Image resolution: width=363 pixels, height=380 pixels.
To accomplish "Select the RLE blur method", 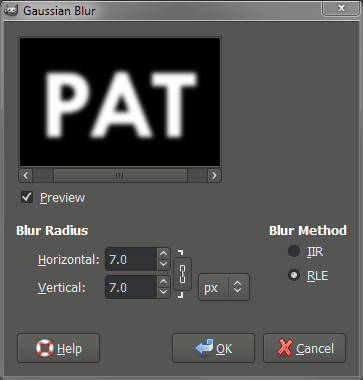I will click(x=294, y=275).
